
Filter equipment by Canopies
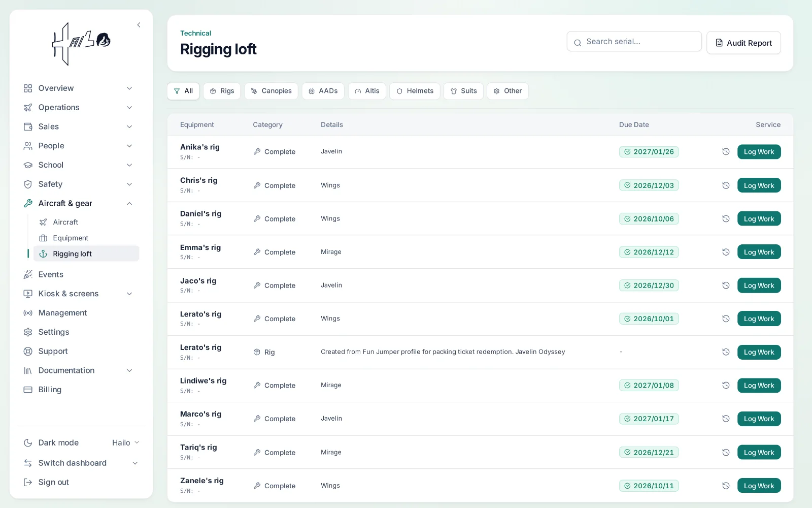click(271, 91)
